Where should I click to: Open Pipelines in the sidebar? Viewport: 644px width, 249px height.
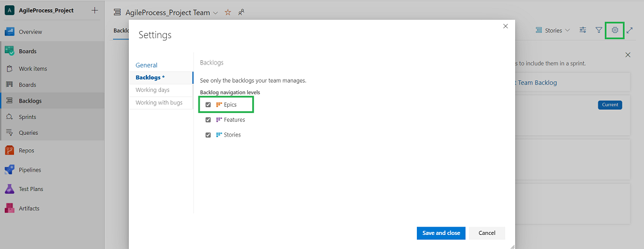(29, 170)
